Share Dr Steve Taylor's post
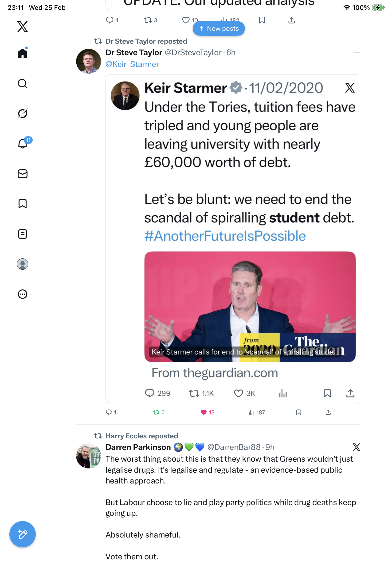This screenshot has width=392, height=561. tap(328, 413)
